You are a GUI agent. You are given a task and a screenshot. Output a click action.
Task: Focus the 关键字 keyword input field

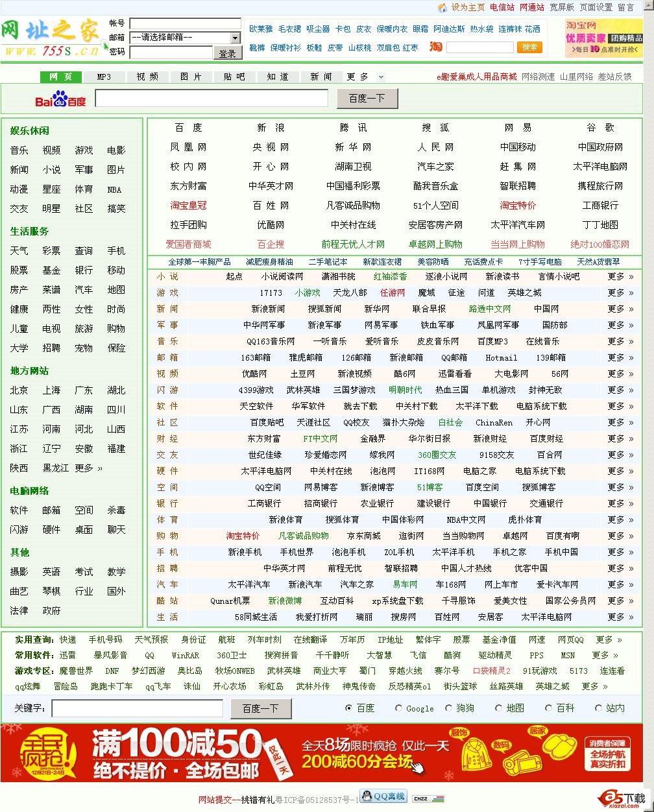(x=138, y=708)
